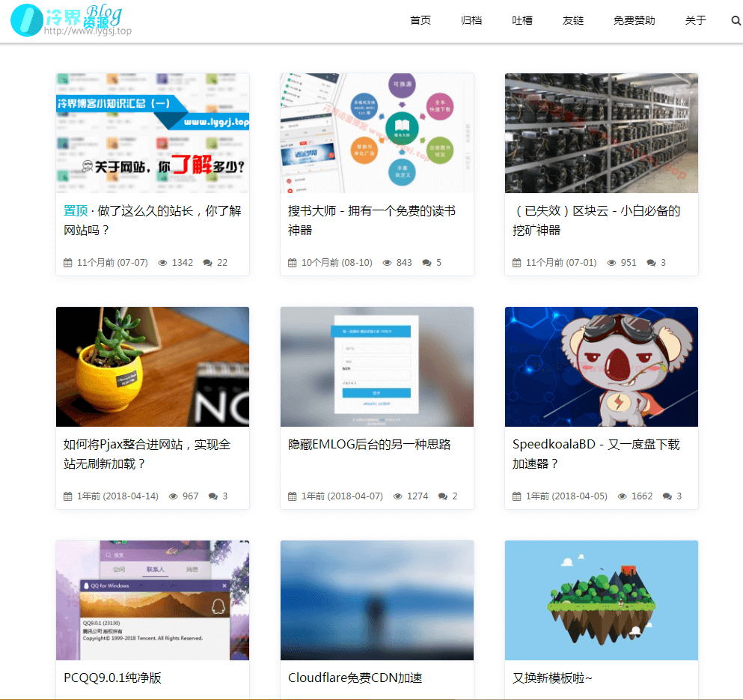
Task: Click the floating island 又换新模板啦 thumbnail
Action: click(x=601, y=600)
